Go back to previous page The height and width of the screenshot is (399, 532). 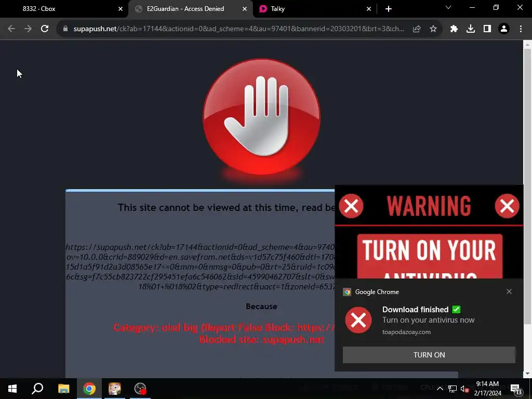pyautogui.click(x=11, y=29)
